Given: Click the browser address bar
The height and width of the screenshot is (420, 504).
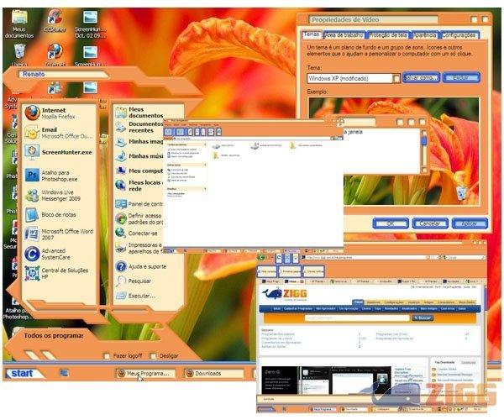Looking at the screenshot, I should click(x=366, y=257).
